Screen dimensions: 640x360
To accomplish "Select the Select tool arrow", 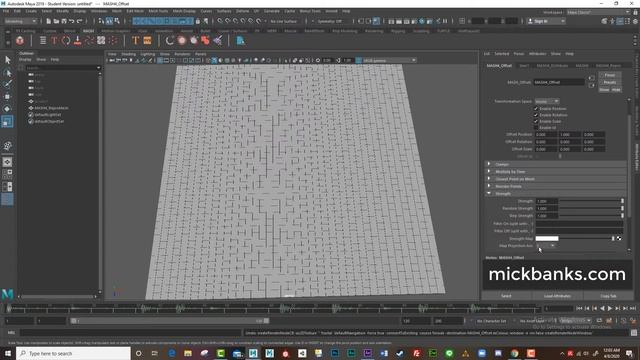I will click(7, 60).
